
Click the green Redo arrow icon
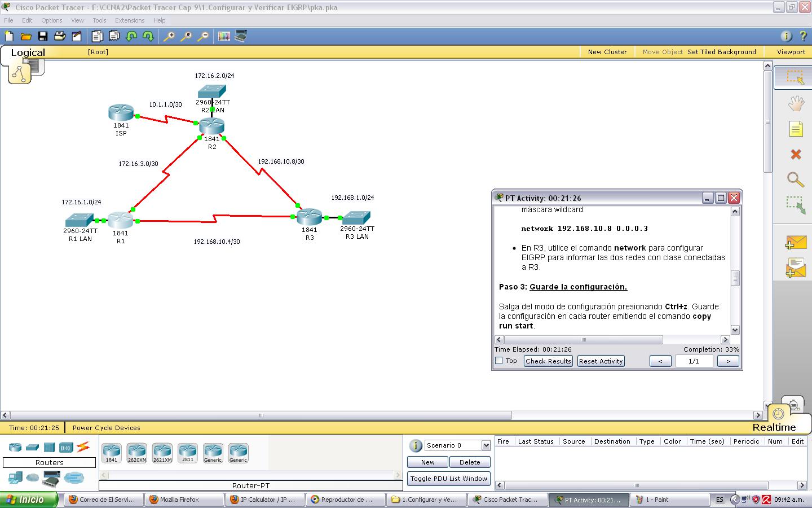(148, 36)
